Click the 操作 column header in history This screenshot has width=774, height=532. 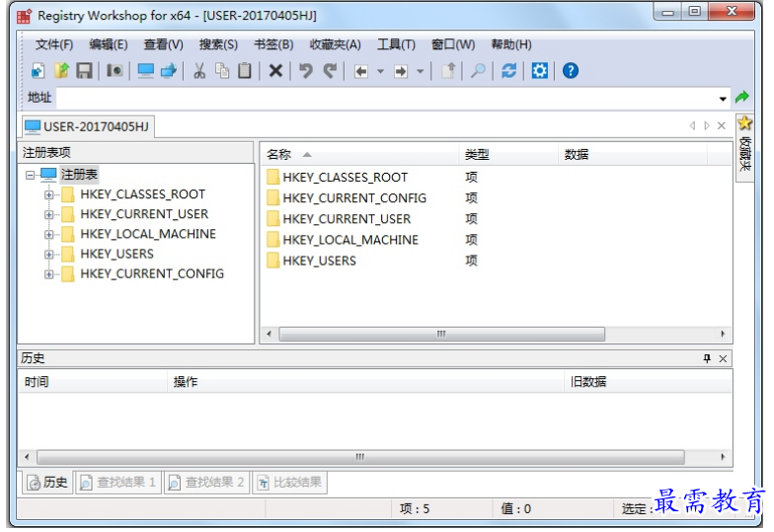pyautogui.click(x=365, y=381)
